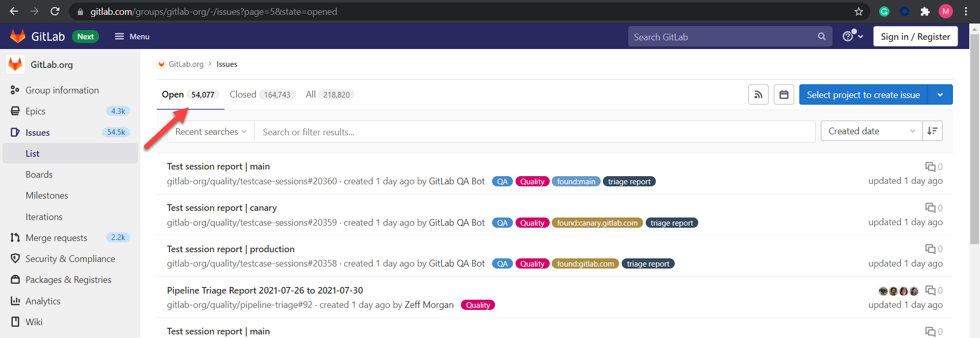Click QA label on canary issue
Image resolution: width=980 pixels, height=338 pixels.
point(502,223)
